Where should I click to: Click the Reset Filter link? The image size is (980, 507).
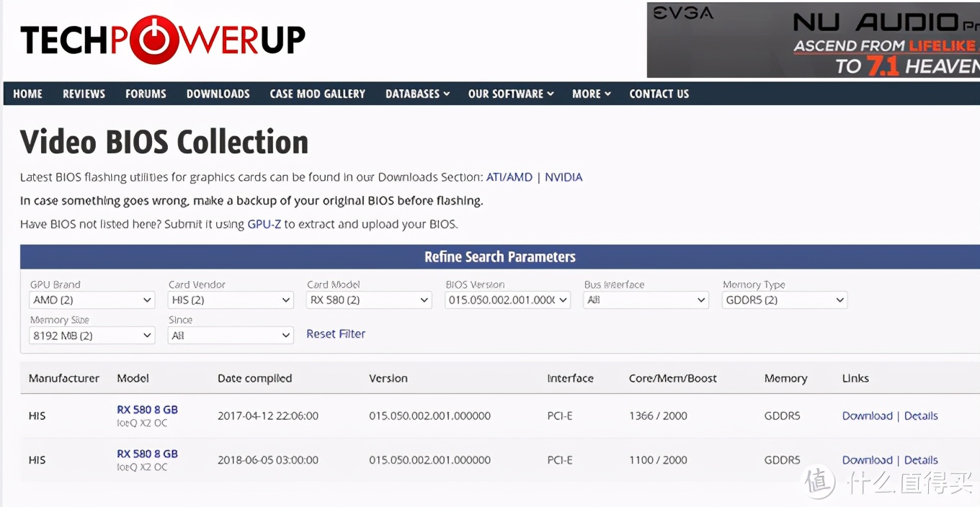[x=336, y=334]
